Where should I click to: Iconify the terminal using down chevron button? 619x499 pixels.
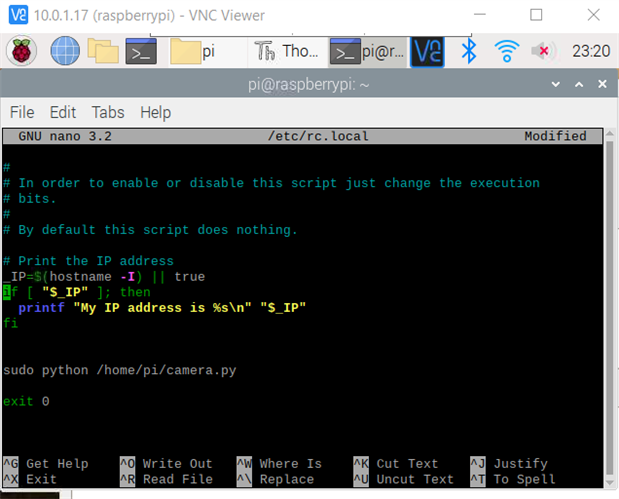click(555, 84)
